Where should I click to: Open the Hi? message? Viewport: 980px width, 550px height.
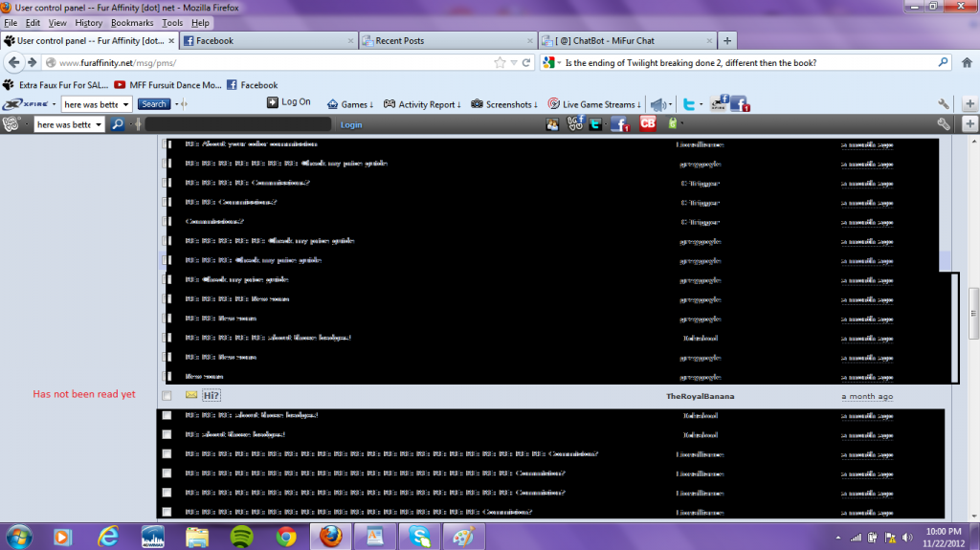click(212, 395)
